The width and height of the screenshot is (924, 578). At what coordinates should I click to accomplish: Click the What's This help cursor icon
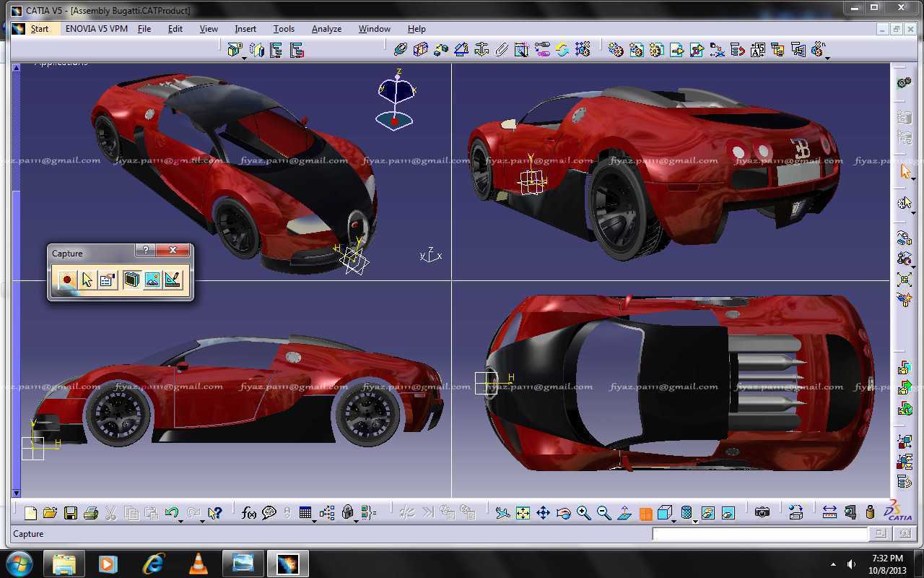coord(214,513)
